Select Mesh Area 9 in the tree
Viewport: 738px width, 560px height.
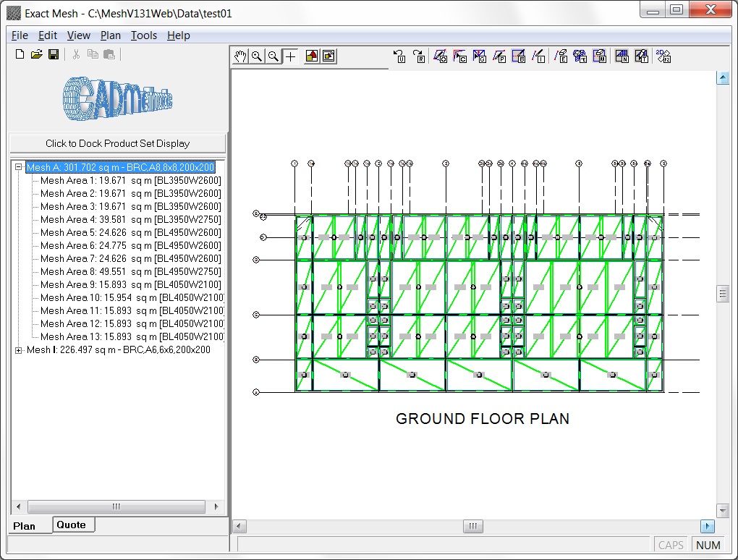point(130,285)
